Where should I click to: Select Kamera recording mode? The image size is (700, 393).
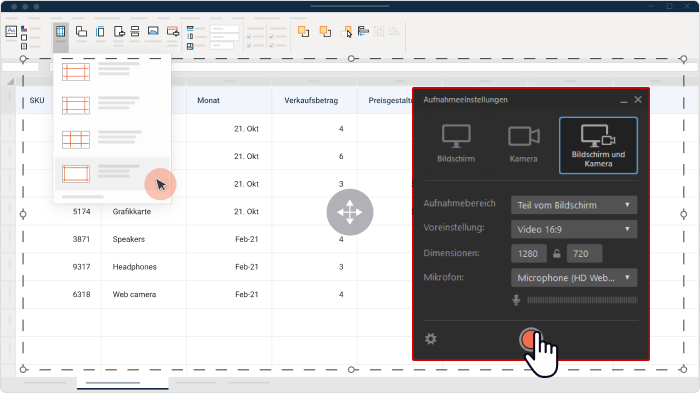(524, 144)
